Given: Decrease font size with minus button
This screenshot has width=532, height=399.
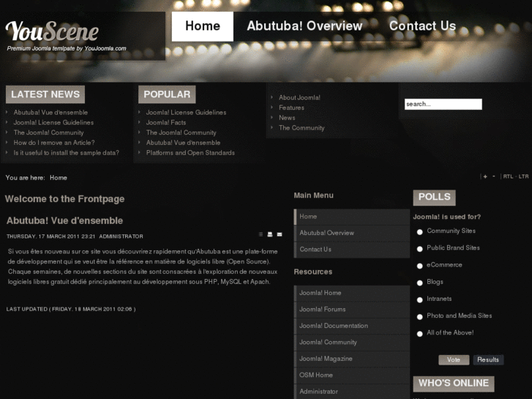Looking at the screenshot, I should click(x=494, y=176).
